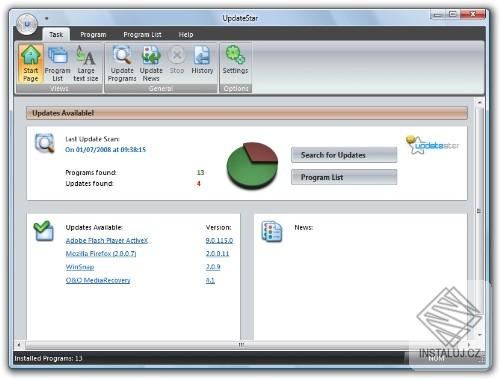Screen dimensions: 500x380
Task: Open Adobe Flash Player ActiveX link
Action: click(x=107, y=240)
